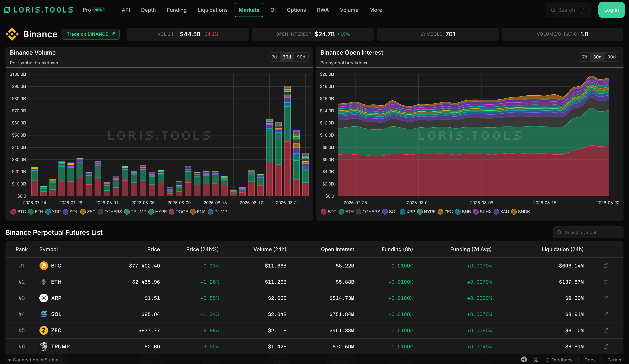
Task: Open Feedback link in footer
Action: pyautogui.click(x=559, y=360)
